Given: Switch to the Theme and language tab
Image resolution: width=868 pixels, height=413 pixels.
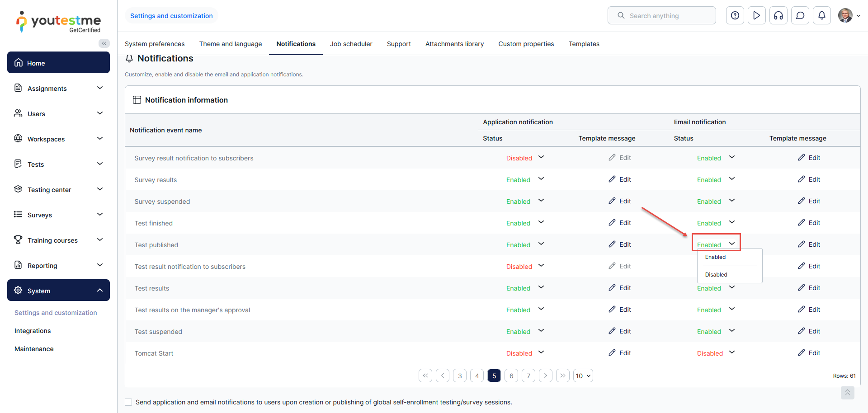Looking at the screenshot, I should [x=230, y=44].
